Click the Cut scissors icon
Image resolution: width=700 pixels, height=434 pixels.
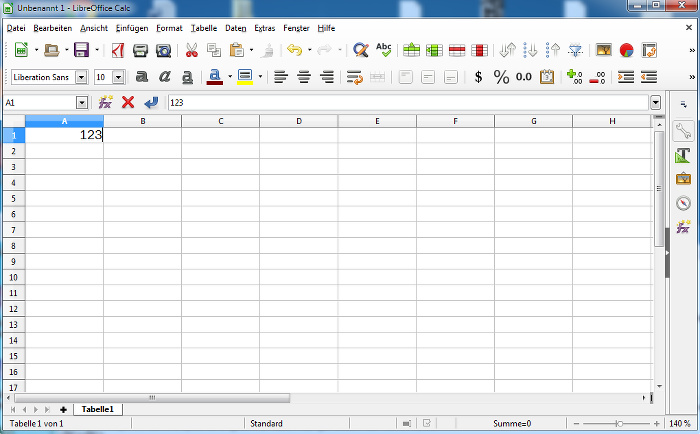coord(192,50)
